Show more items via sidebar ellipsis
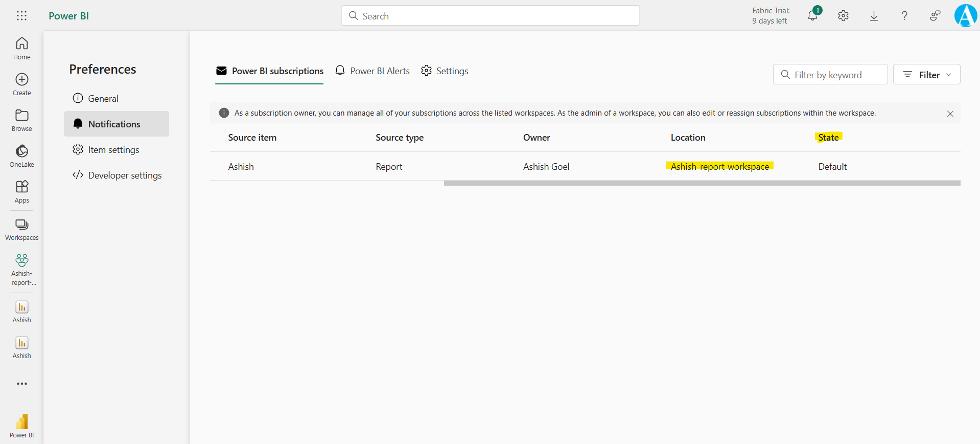 coord(21,384)
